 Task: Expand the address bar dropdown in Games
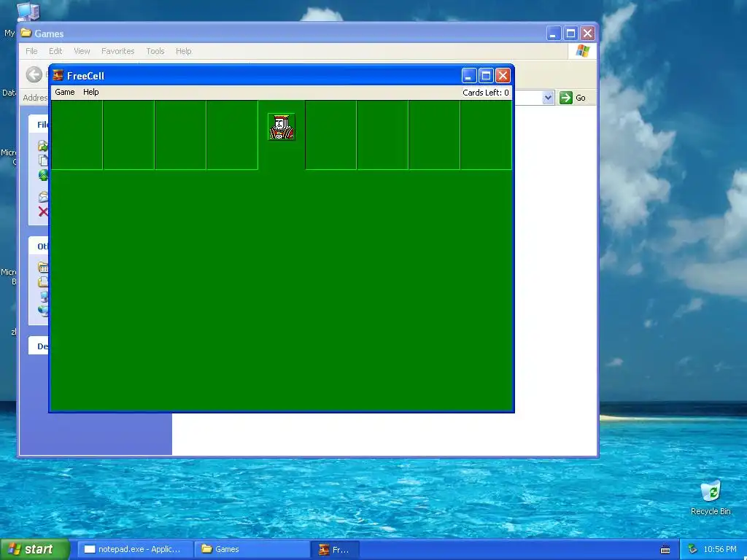(x=548, y=98)
